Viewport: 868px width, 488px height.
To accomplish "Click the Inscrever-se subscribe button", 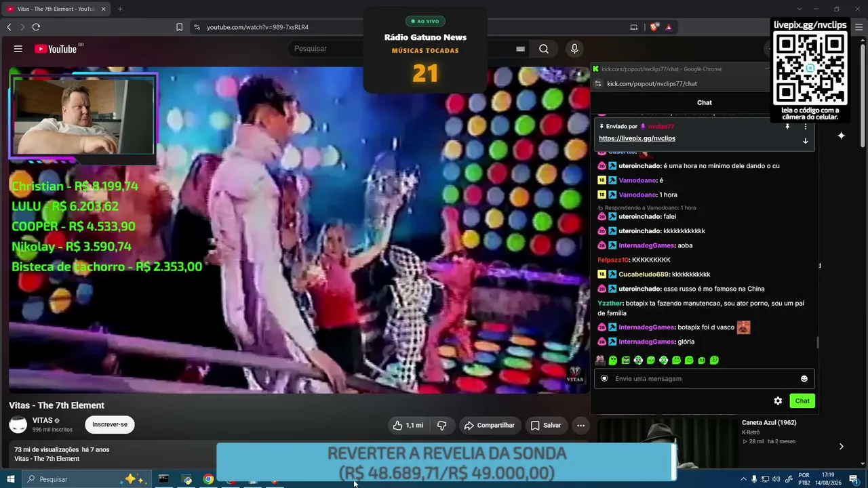I will point(110,425).
